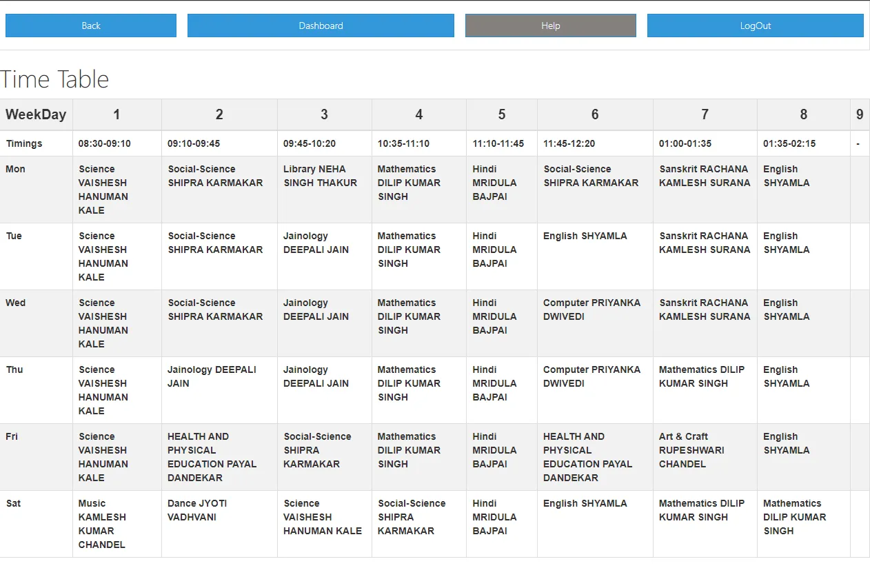Select the Tue row label
870x588 pixels.
coord(36,256)
